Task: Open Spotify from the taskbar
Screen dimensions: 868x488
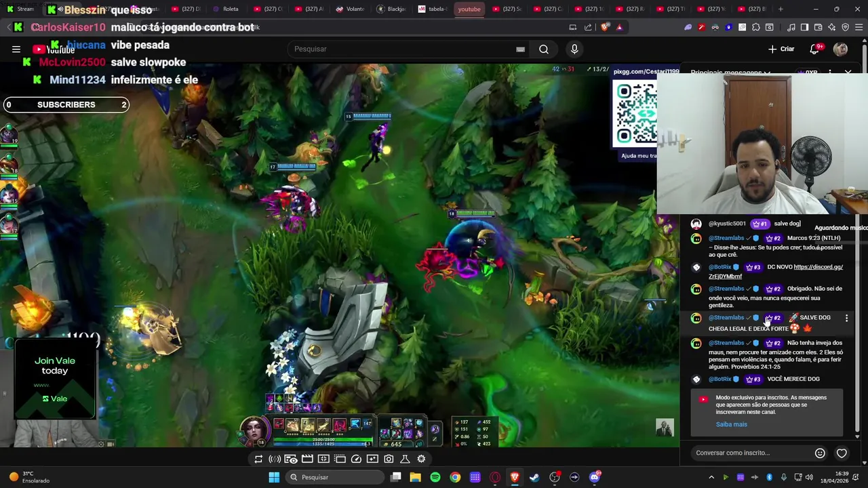Action: tap(435, 477)
